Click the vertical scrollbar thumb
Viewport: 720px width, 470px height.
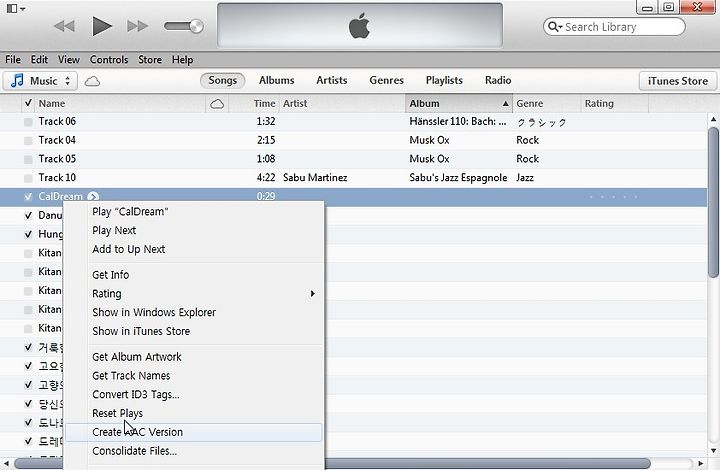point(713,202)
